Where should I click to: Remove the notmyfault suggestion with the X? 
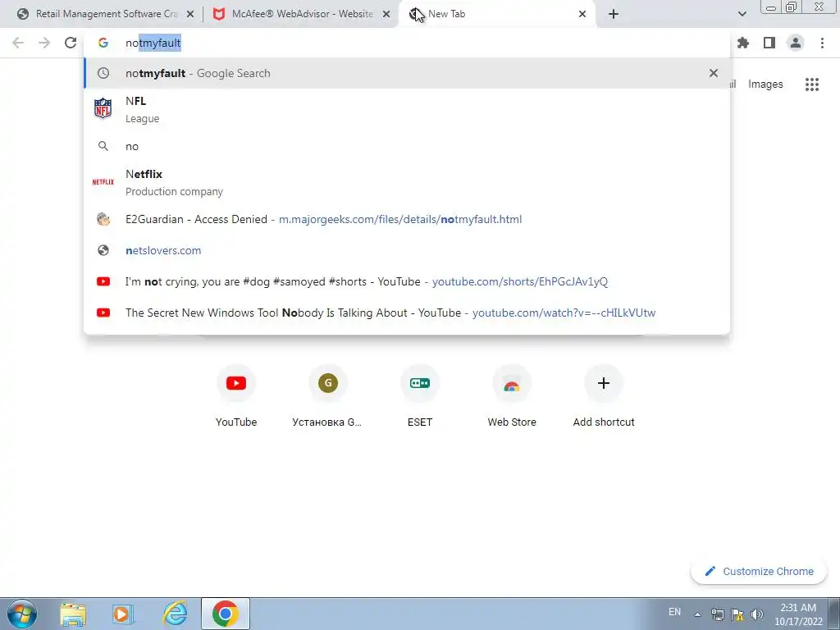tap(714, 73)
